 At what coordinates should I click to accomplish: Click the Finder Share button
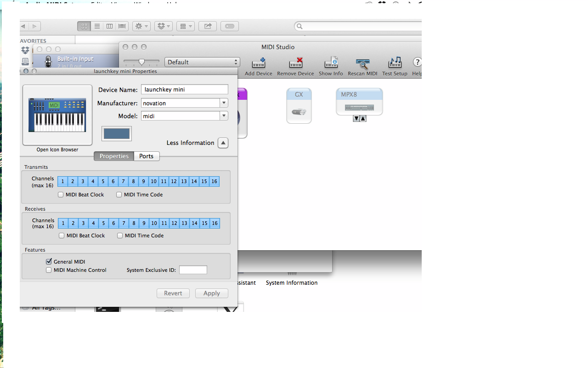208,26
